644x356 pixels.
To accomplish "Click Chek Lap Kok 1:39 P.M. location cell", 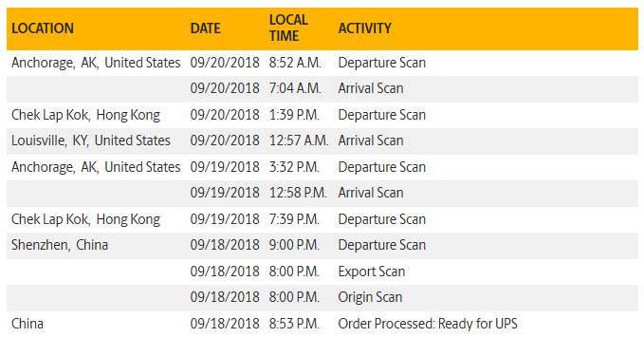I will coord(85,115).
